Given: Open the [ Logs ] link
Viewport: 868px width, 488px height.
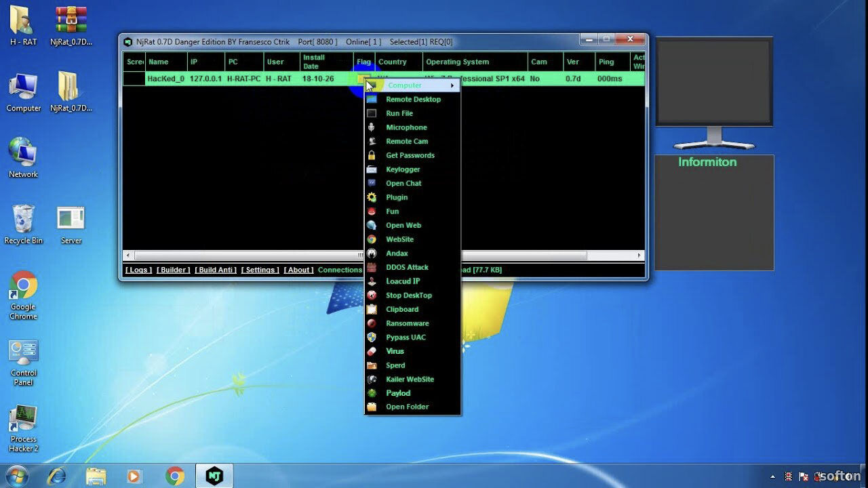Looking at the screenshot, I should (138, 270).
